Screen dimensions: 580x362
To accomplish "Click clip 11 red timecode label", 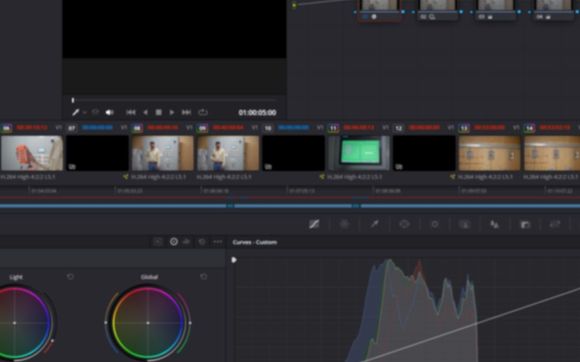I will click(x=359, y=128).
